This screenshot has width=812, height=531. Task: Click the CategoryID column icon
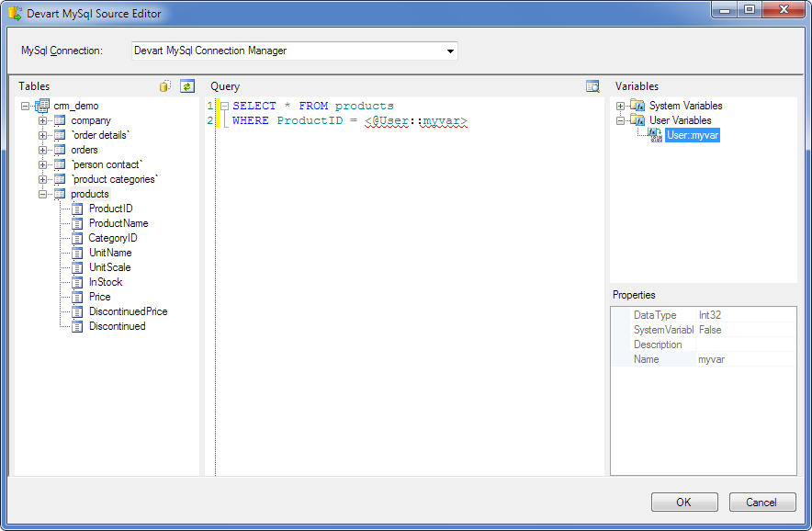77,238
